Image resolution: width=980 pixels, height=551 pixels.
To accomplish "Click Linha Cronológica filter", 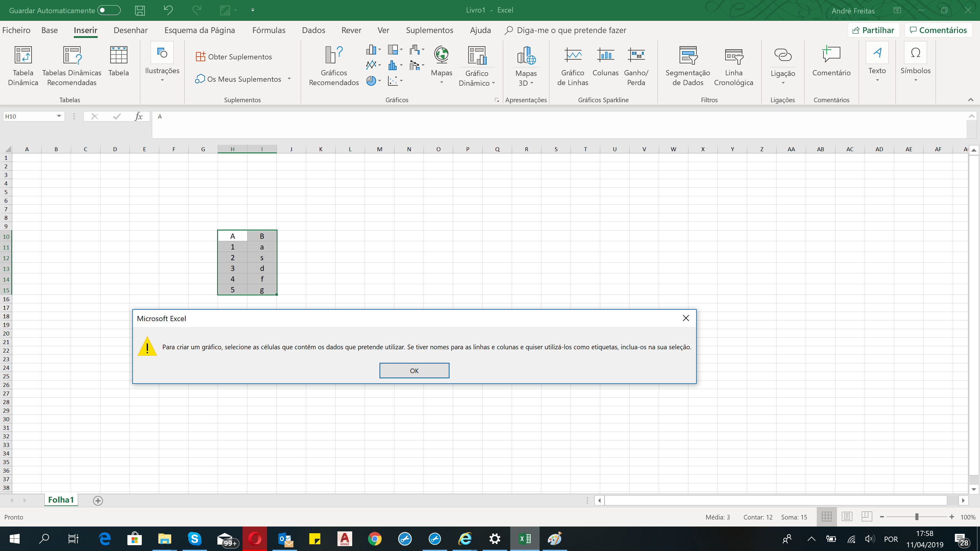I will pos(733,66).
